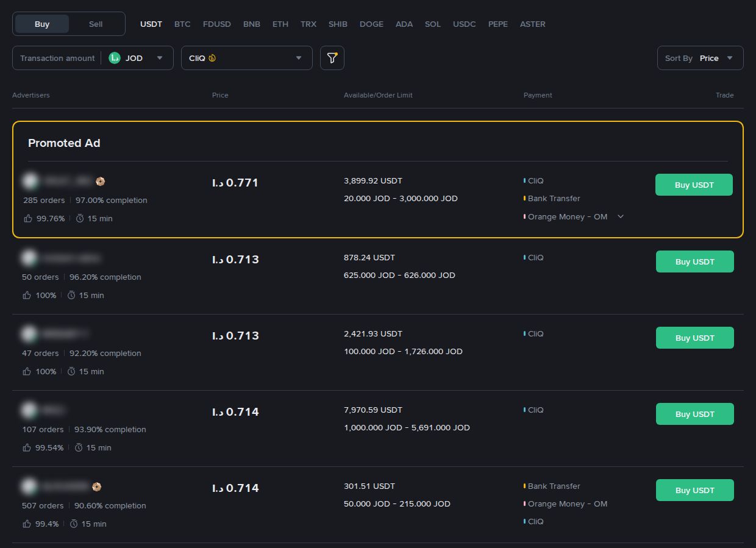Select the BTC asset tab

click(182, 24)
